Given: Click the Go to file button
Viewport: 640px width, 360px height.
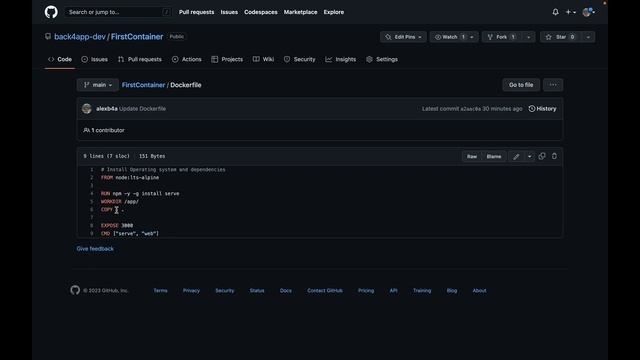Looking at the screenshot, I should click(x=521, y=85).
